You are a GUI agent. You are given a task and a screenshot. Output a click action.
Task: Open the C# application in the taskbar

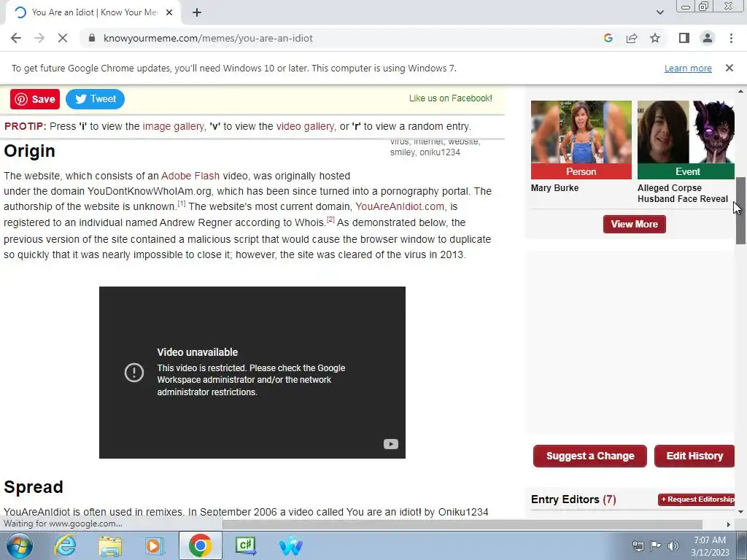pyautogui.click(x=245, y=545)
